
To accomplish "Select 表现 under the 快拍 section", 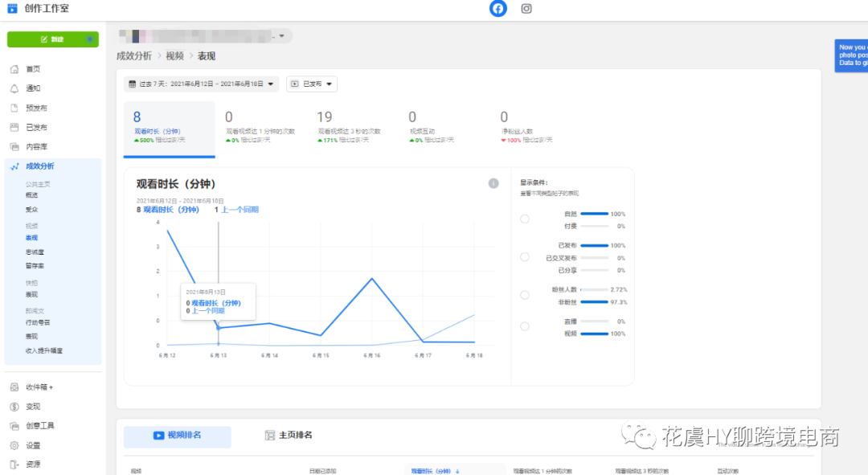I will click(x=31, y=294).
